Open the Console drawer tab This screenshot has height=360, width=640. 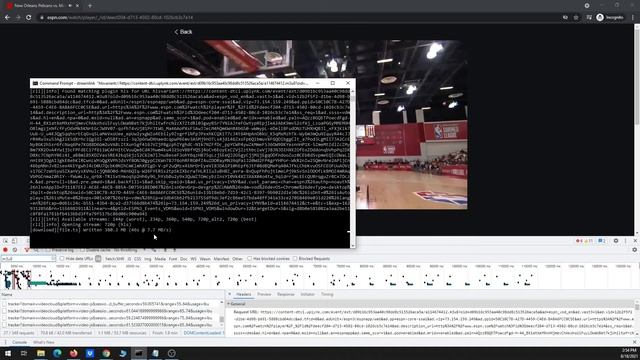pos(19,342)
